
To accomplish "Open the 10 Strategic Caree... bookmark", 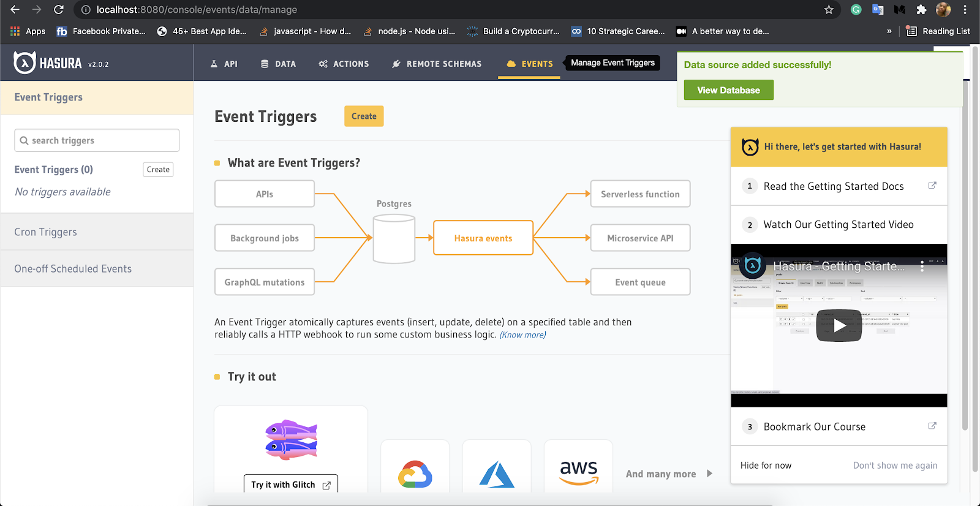I will [x=618, y=31].
